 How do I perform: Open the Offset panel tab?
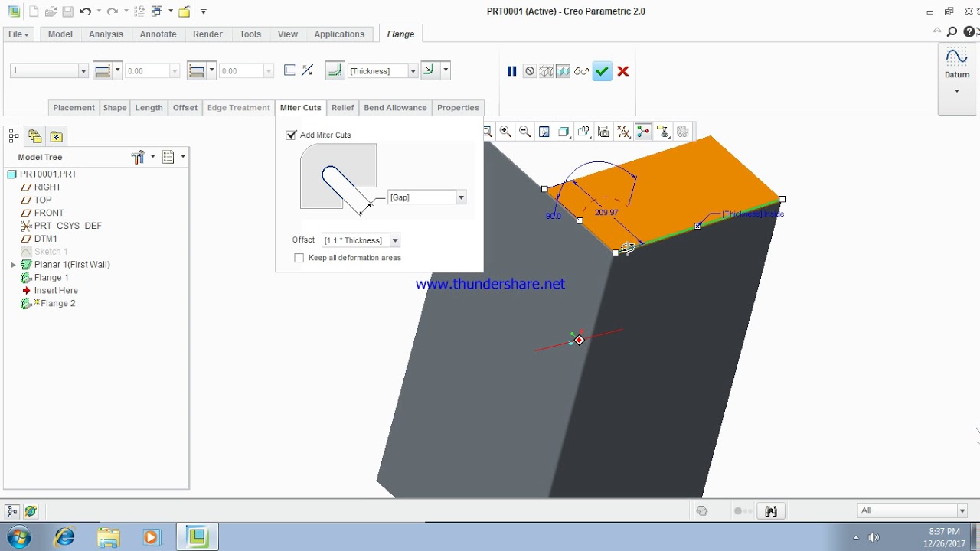(185, 108)
